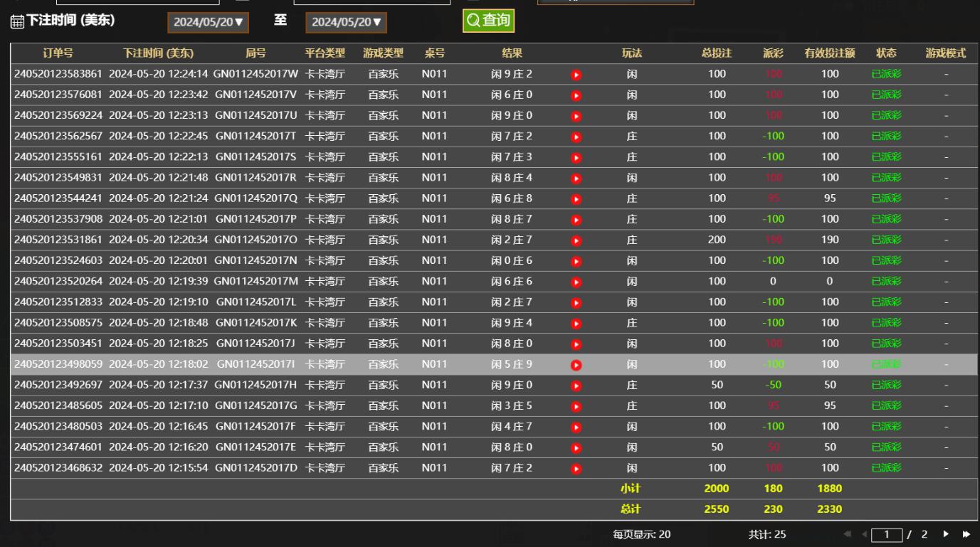Play video replay for round GN0112452017V

[576, 95]
